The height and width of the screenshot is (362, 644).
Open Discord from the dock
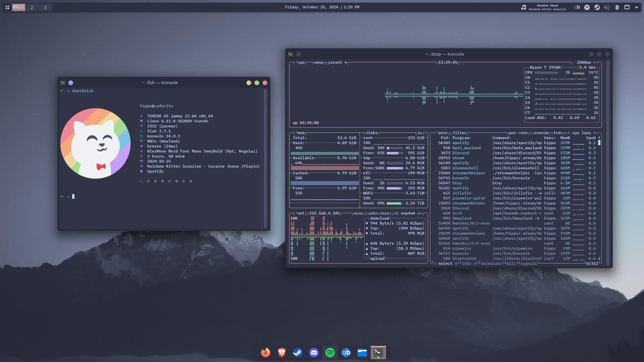coord(314,352)
